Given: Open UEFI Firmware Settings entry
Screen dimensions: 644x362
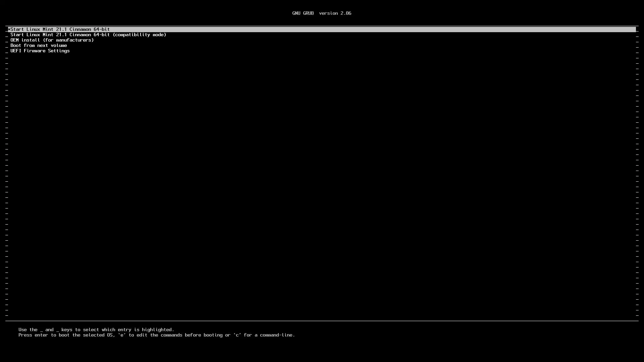Looking at the screenshot, I should 40,51.
